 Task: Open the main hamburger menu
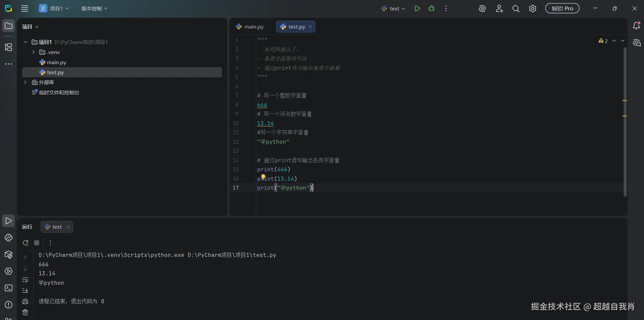point(25,9)
